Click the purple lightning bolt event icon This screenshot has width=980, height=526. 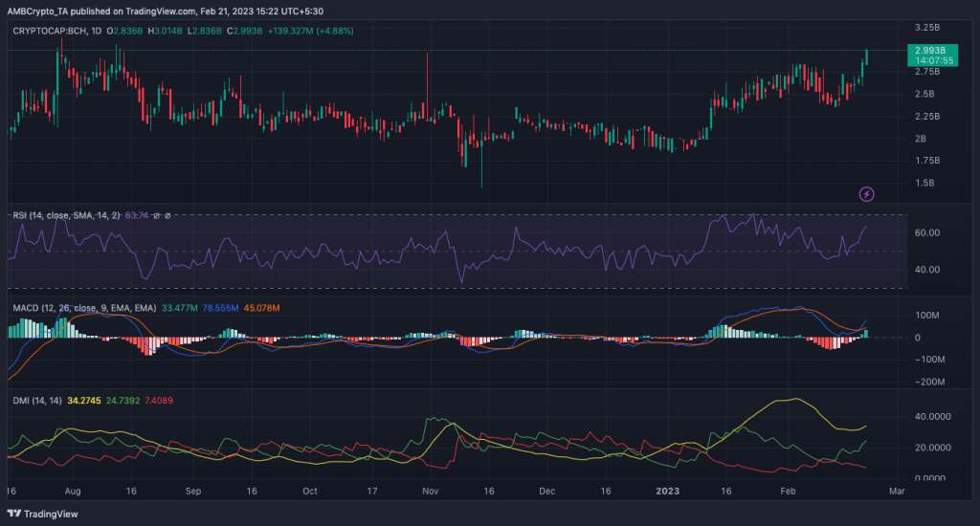tap(867, 194)
